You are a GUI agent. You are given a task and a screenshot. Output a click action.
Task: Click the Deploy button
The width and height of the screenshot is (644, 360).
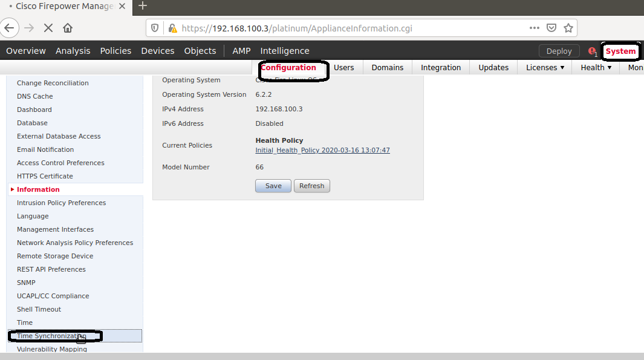click(x=559, y=51)
